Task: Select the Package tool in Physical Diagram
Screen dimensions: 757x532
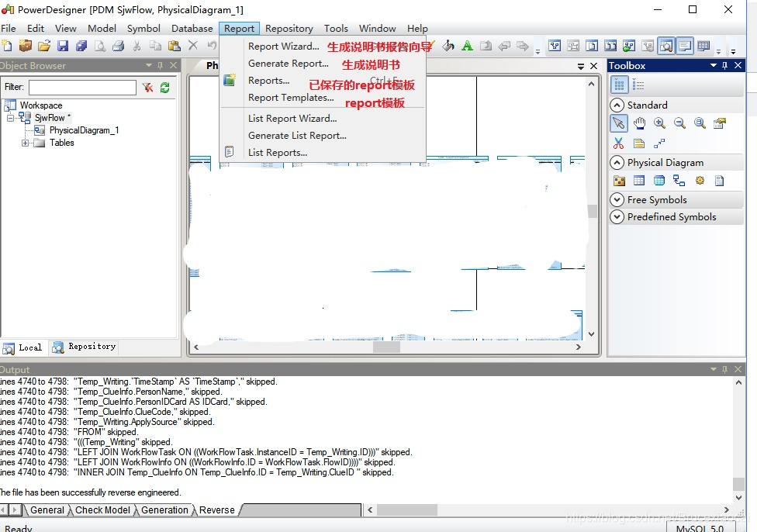Action: [619, 181]
